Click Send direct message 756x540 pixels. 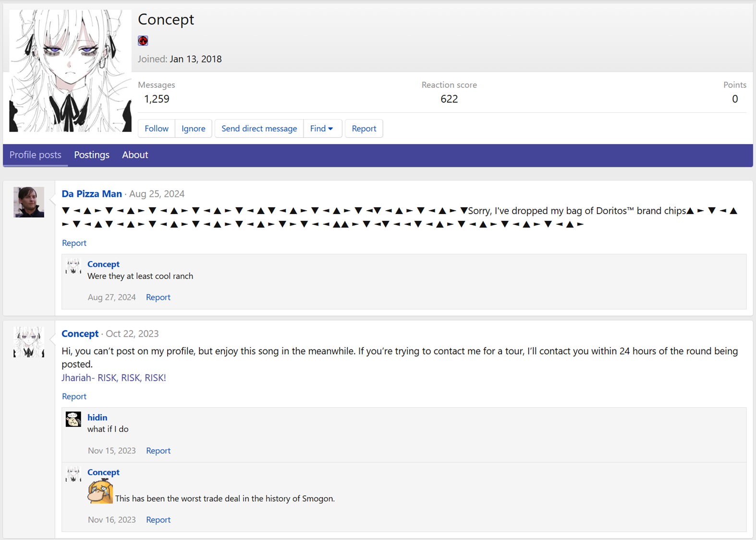click(259, 129)
